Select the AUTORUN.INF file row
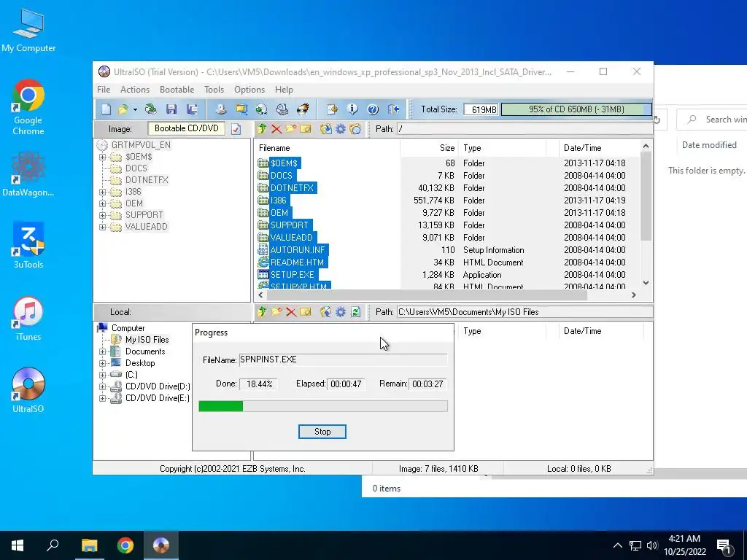The width and height of the screenshot is (747, 560). [447, 250]
